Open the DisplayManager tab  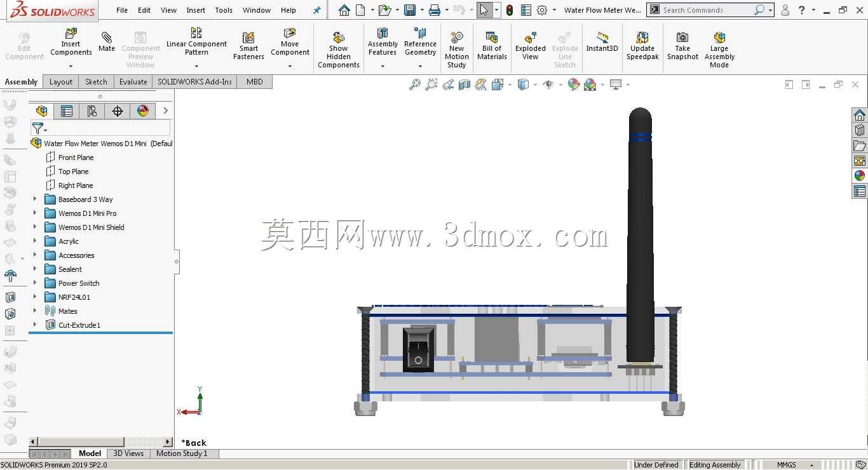tap(143, 111)
